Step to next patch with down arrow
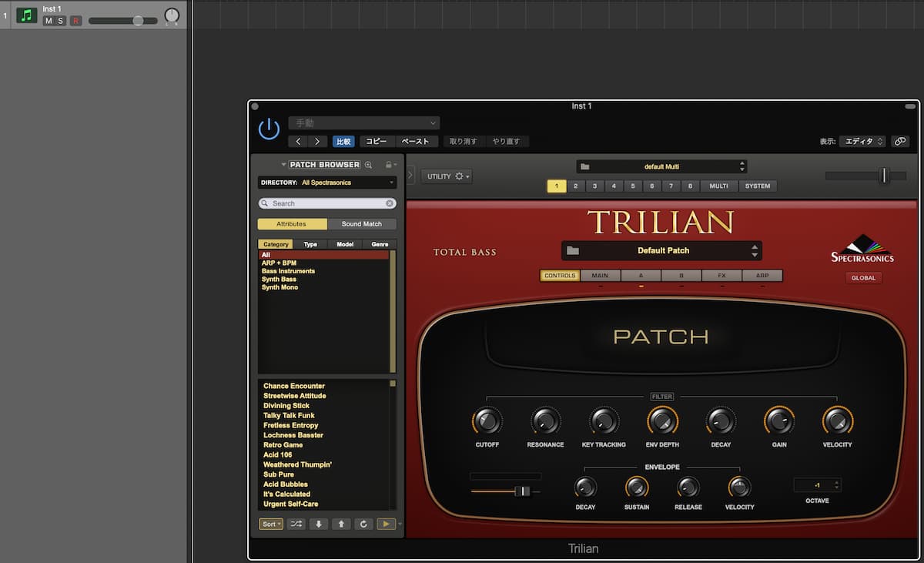Image resolution: width=924 pixels, height=563 pixels. coord(319,524)
